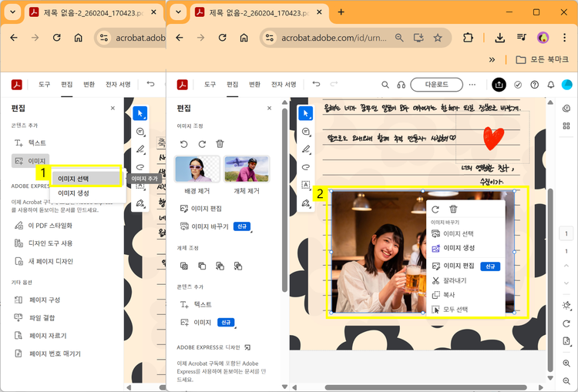This screenshot has width=578, height=392.
Task: Select signature pen tool in right window
Action: 306,203
